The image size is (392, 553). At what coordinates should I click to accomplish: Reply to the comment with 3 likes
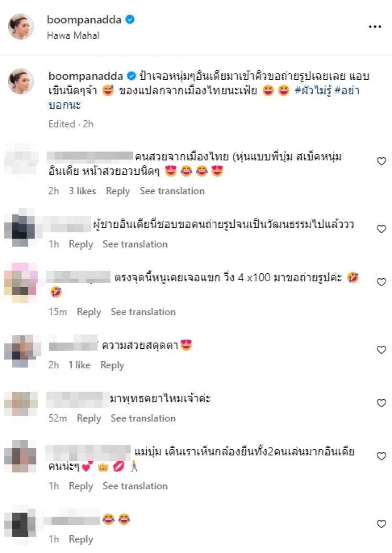[x=118, y=191]
